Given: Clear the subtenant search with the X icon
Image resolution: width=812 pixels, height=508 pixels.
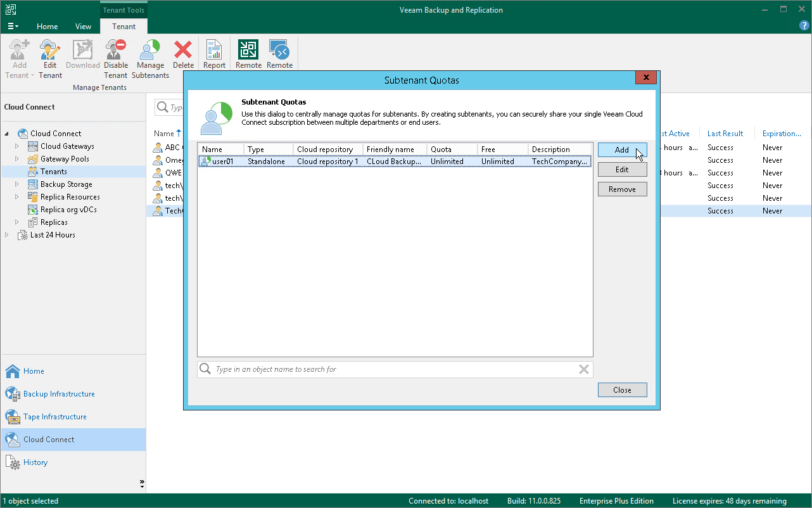Looking at the screenshot, I should click(x=584, y=369).
